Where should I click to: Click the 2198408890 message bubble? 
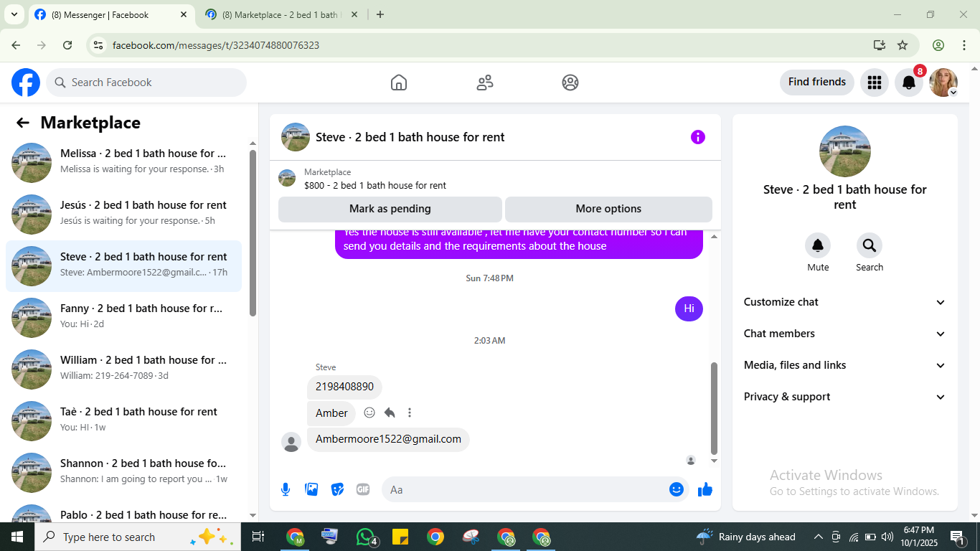point(344,387)
